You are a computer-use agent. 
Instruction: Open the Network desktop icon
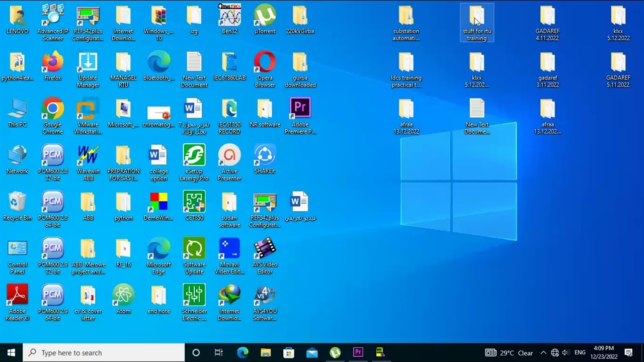pos(18,159)
